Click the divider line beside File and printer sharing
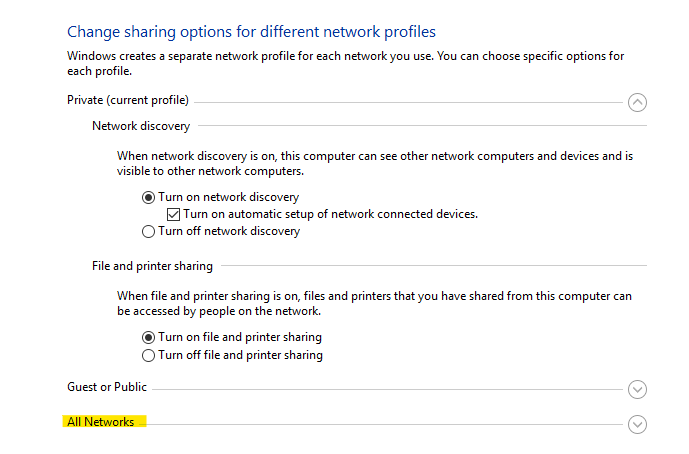The image size is (689, 454). pos(434,265)
